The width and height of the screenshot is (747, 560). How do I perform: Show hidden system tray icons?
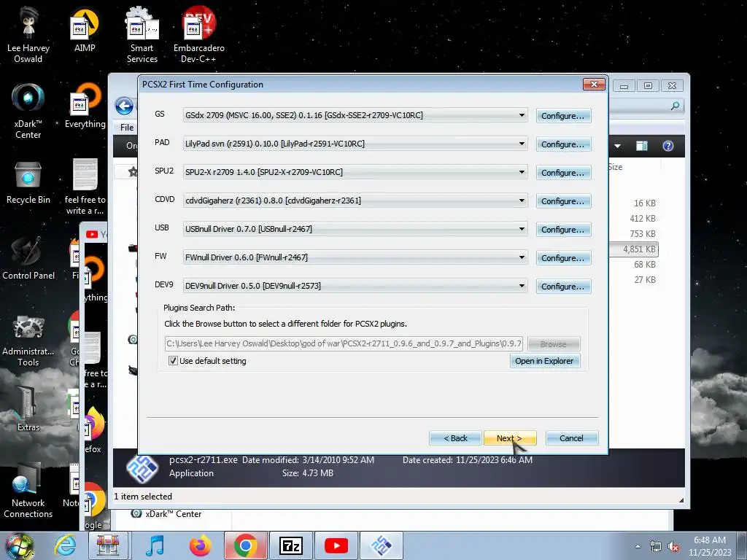click(638, 546)
